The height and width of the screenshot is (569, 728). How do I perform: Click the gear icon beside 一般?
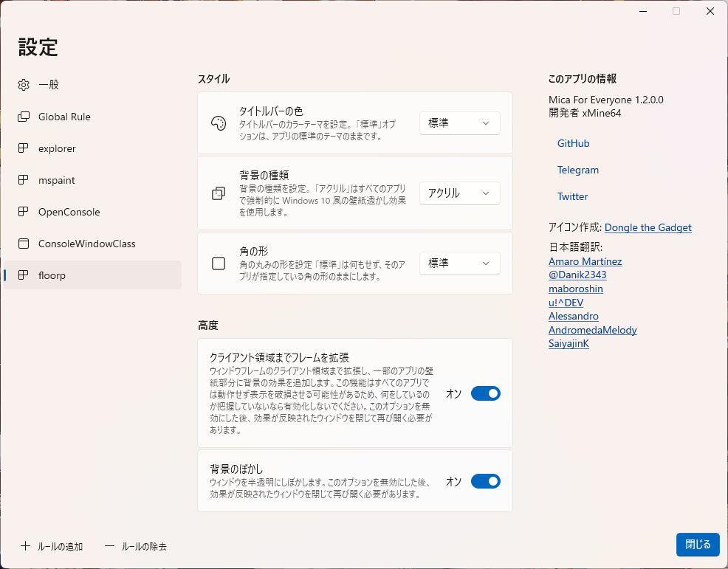23,84
